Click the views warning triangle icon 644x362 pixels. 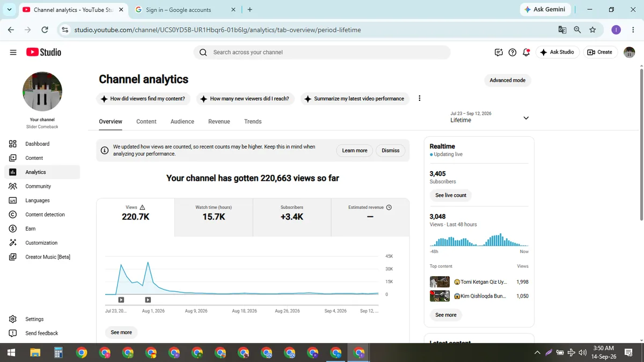tap(142, 207)
